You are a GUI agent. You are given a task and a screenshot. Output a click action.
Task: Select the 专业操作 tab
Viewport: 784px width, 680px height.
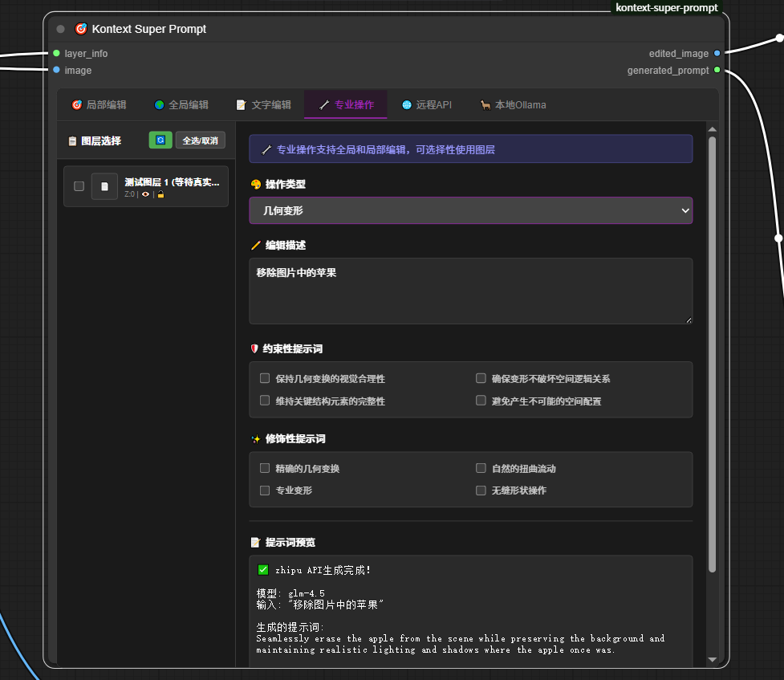346,104
